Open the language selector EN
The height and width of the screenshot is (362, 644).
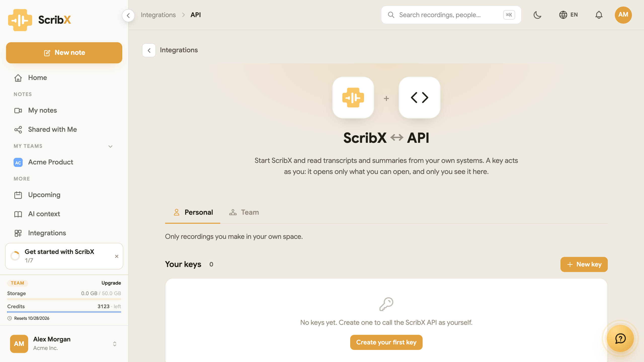(x=568, y=15)
